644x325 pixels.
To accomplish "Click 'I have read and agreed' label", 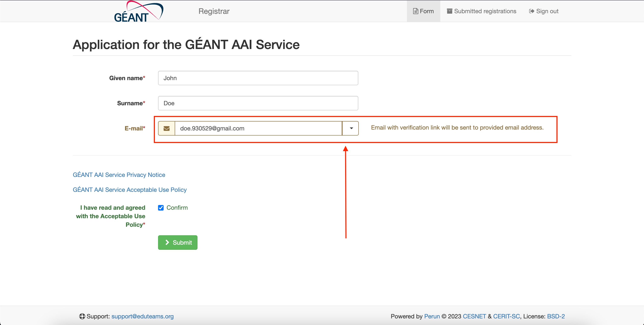I will [111, 216].
